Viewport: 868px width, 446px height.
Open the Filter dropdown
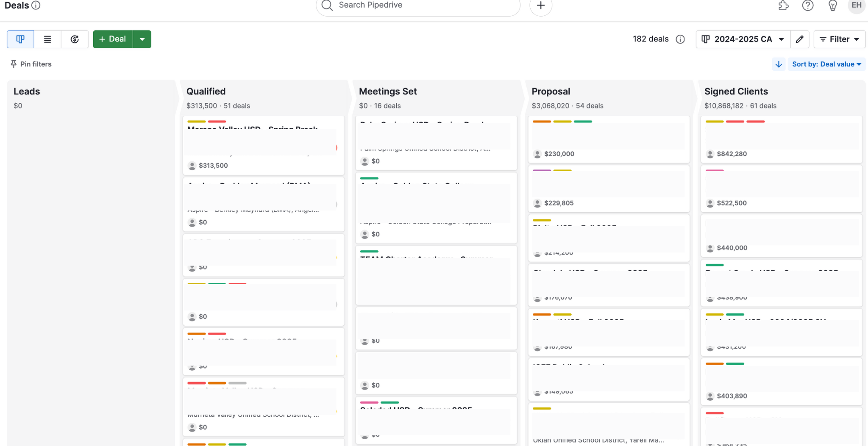839,39
